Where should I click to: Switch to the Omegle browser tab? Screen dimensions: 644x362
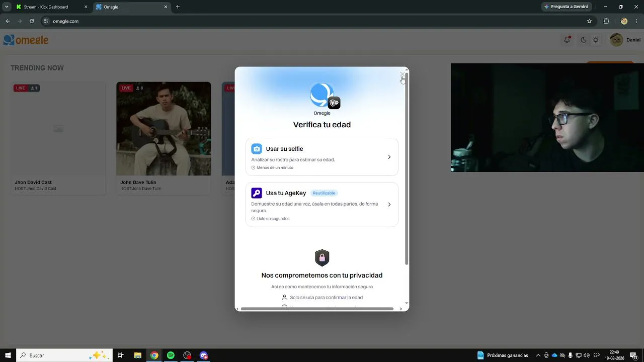[132, 7]
